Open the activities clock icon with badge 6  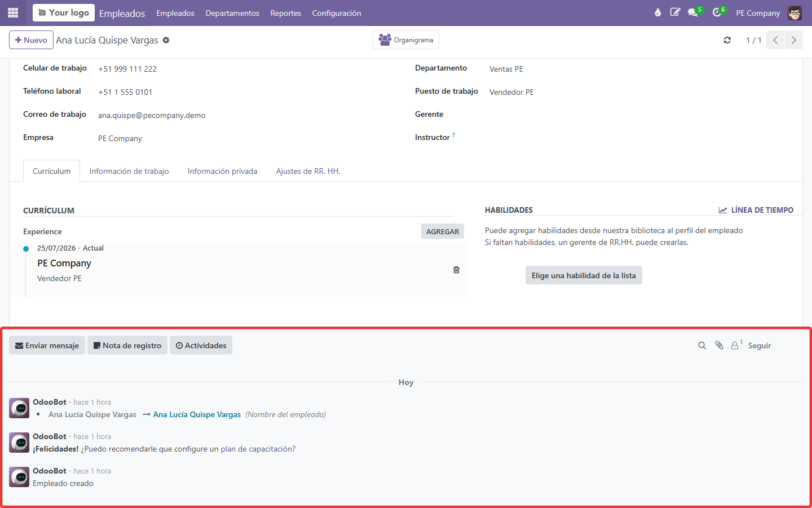718,12
